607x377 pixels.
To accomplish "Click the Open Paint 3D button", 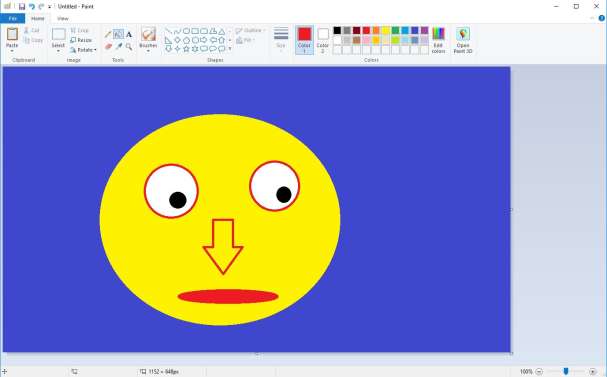I will (463, 40).
